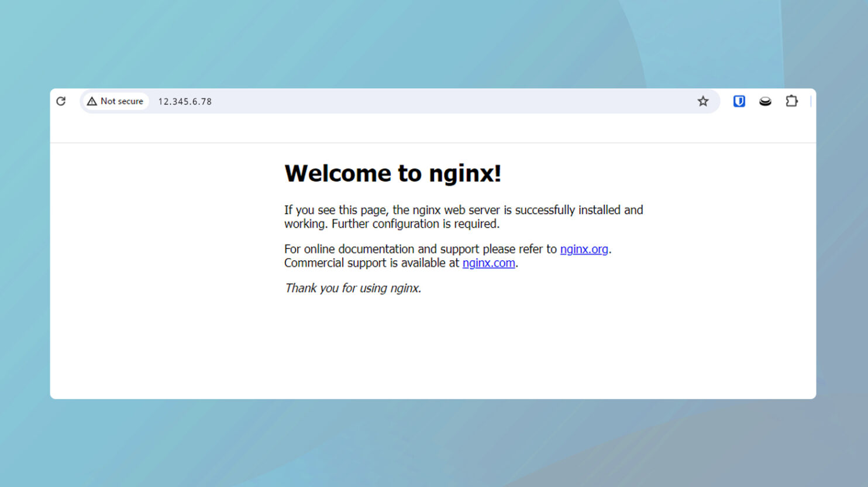Open the black disc extension icon
The width and height of the screenshot is (868, 487).
point(765,101)
